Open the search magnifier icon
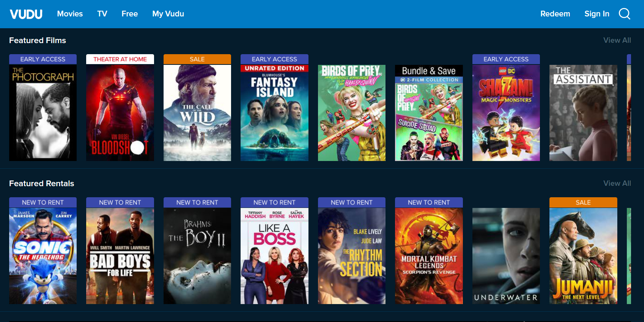The width and height of the screenshot is (644, 322). [624, 14]
